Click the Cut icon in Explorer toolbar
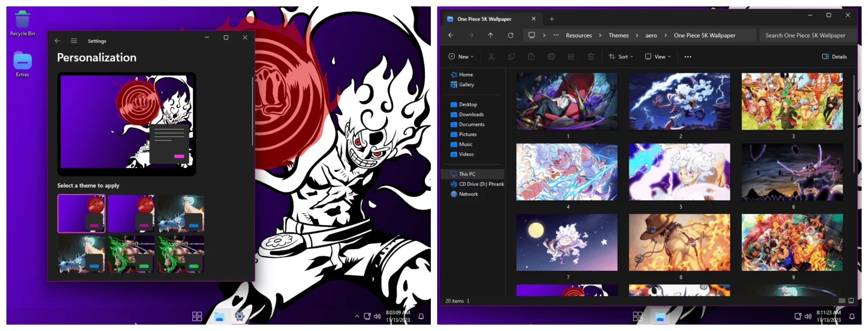The height and width of the screenshot is (331, 868). (x=491, y=57)
